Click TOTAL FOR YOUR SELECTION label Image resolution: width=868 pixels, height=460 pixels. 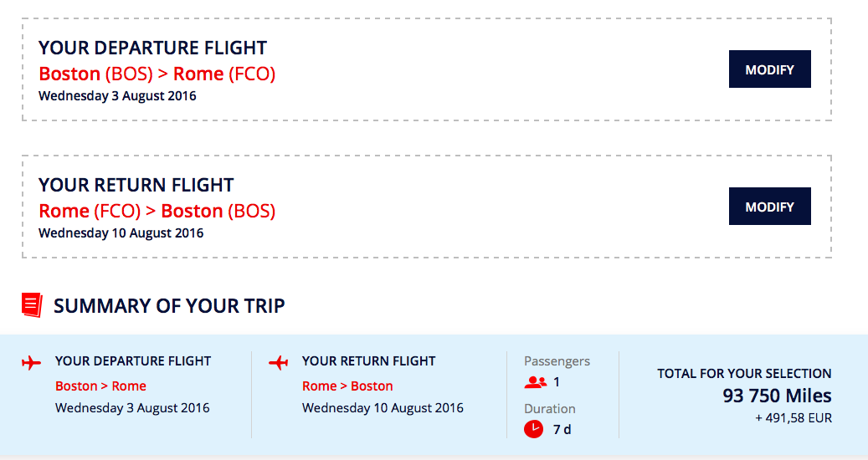point(744,373)
